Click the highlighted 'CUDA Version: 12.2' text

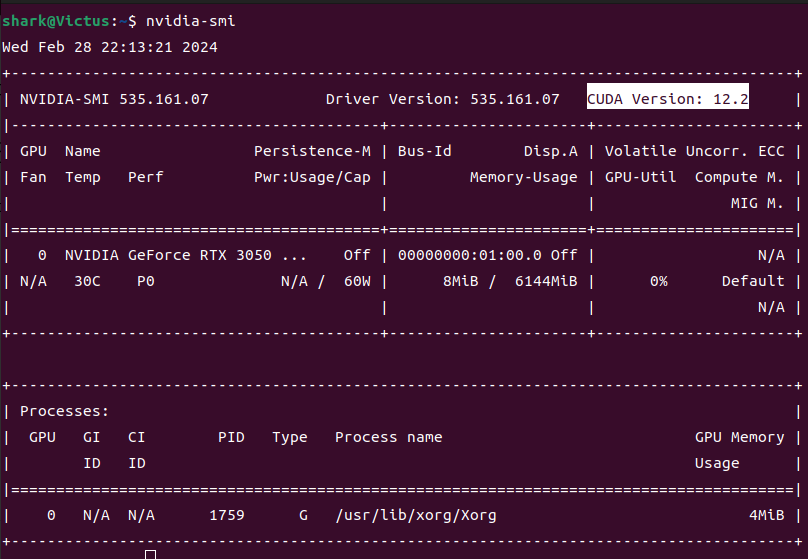tap(668, 98)
